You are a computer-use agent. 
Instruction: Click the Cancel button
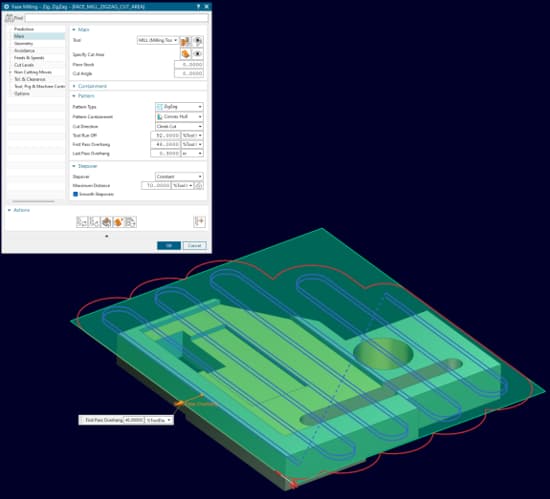(x=195, y=245)
